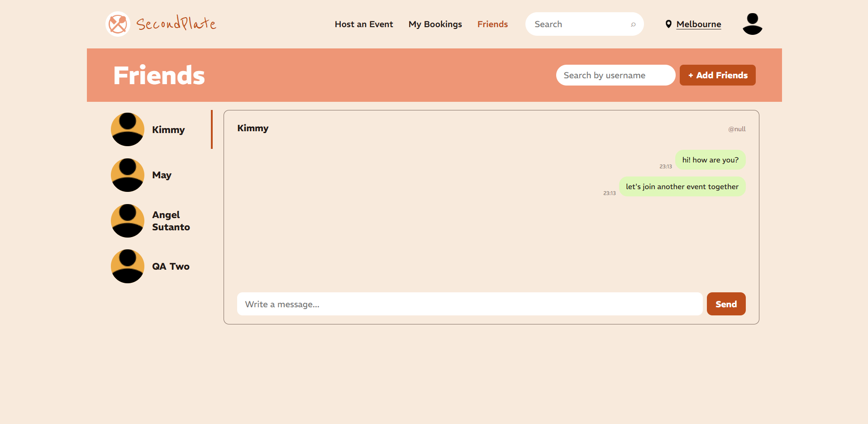Focus the Search by username field
This screenshot has height=424, width=868.
(x=615, y=75)
